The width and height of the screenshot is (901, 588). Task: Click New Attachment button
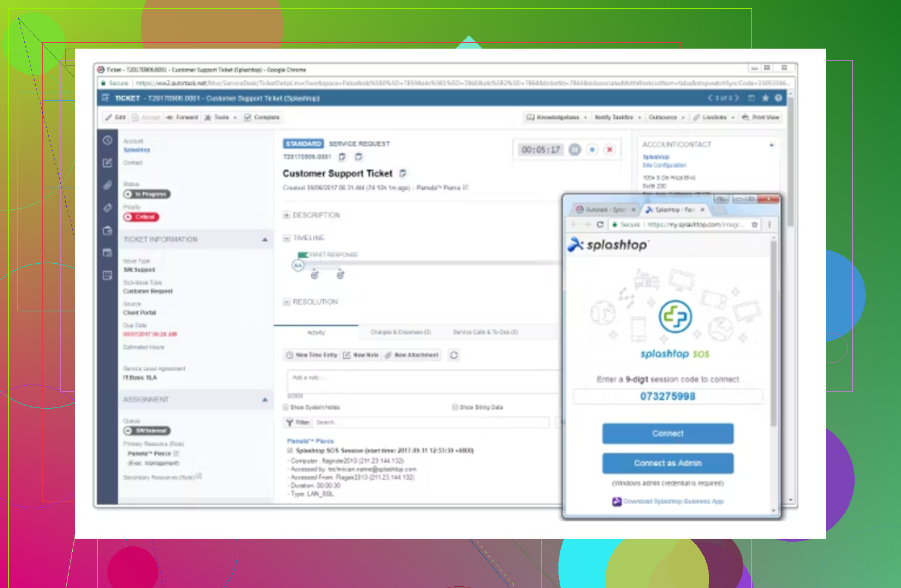tap(412, 355)
